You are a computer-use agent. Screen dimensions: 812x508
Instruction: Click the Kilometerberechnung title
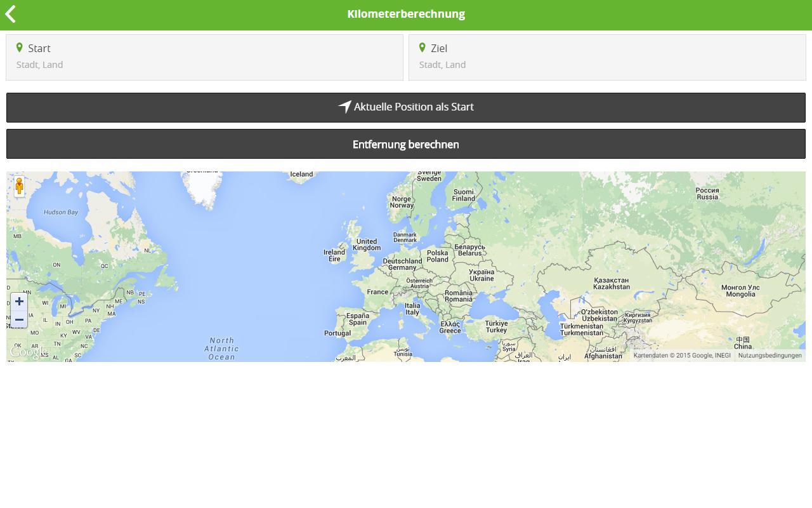(406, 14)
